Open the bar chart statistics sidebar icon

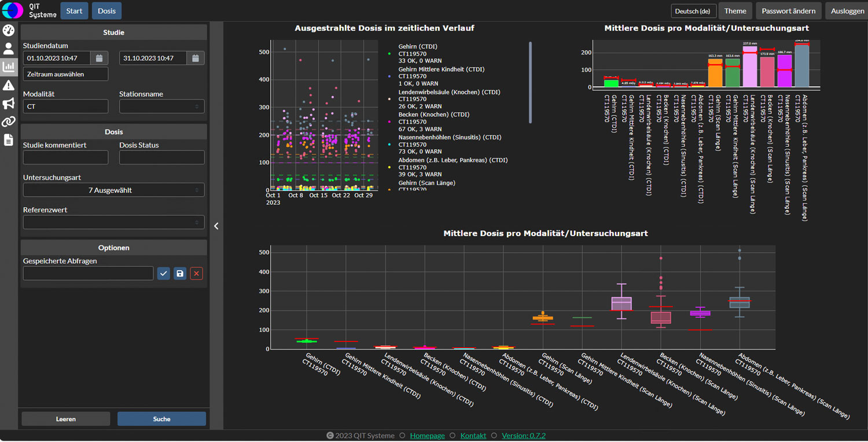coord(8,67)
